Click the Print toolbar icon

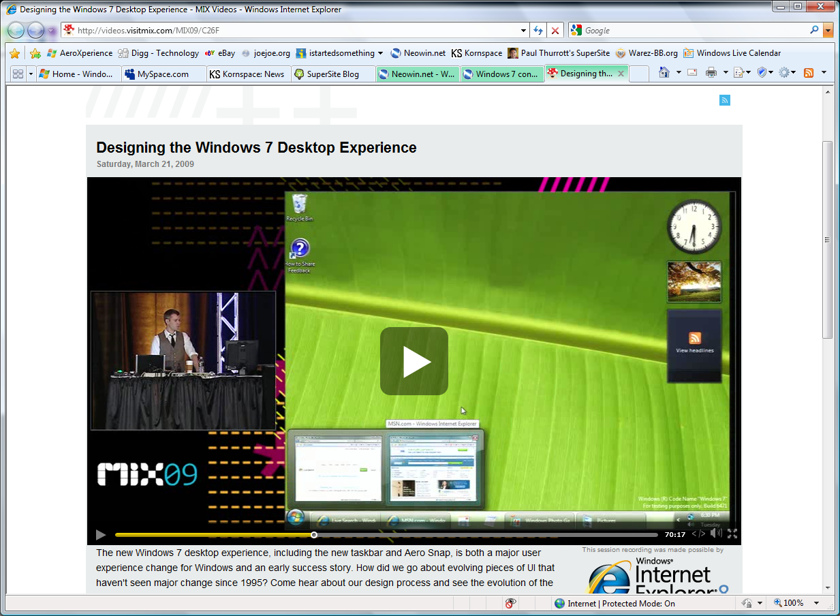(711, 73)
